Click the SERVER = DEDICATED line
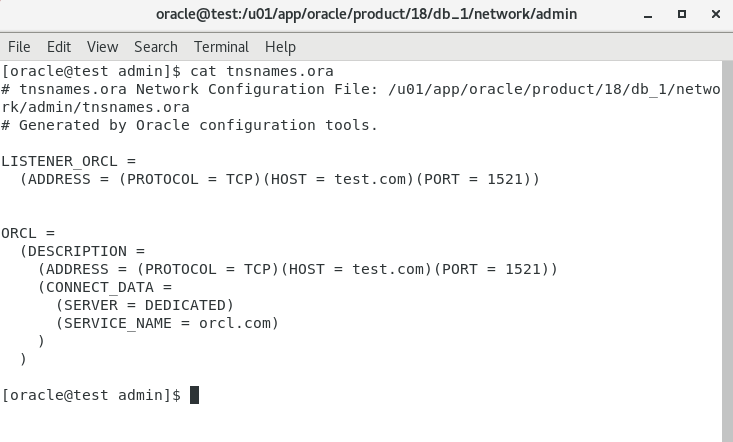This screenshot has height=442, width=733. [x=144, y=305]
